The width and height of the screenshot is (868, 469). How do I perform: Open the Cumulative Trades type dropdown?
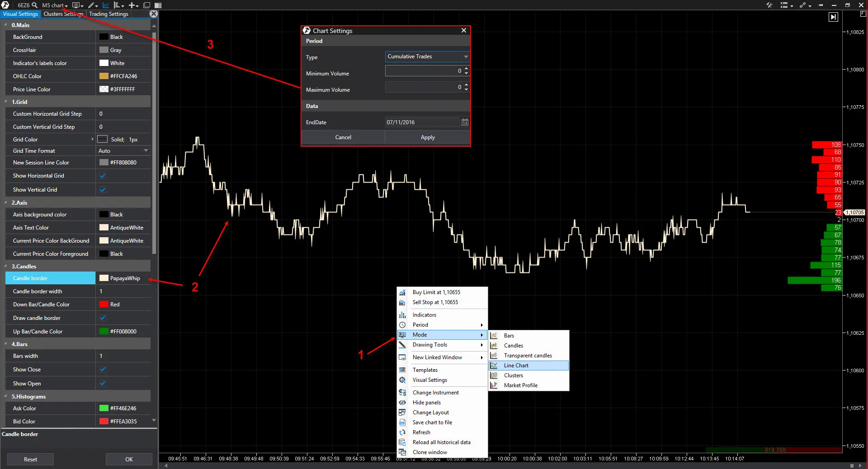427,56
